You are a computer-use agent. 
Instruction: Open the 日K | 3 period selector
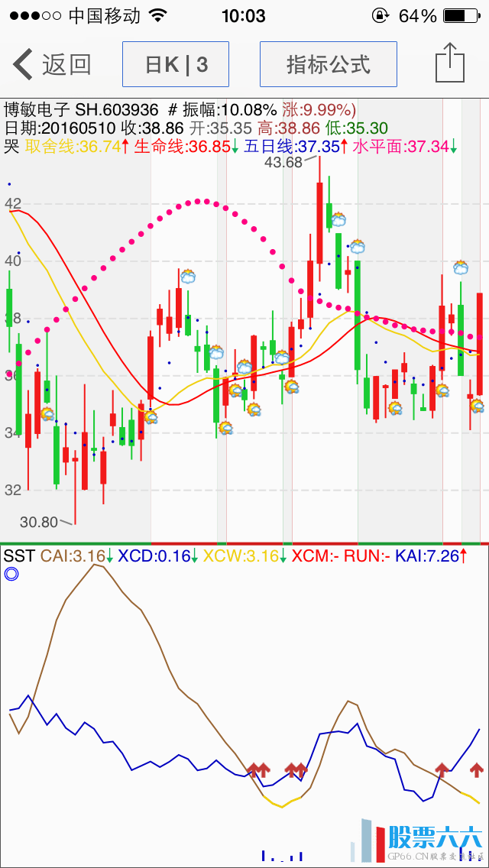pos(176,64)
